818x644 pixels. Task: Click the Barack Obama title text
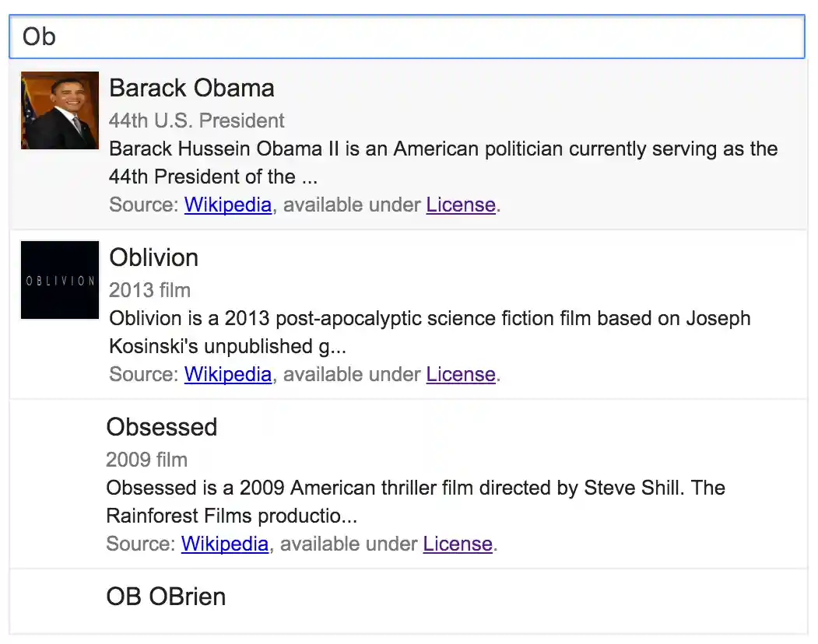click(x=191, y=88)
